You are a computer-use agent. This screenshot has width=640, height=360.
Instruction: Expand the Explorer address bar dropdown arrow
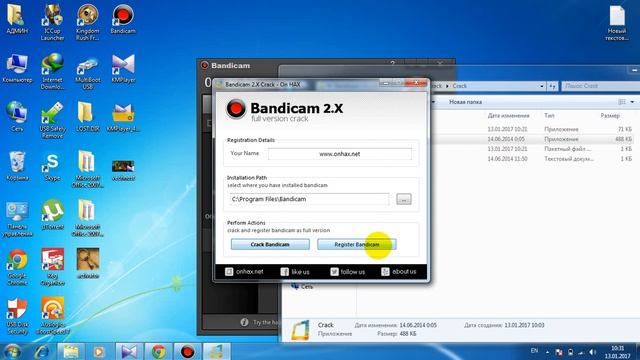tap(542, 86)
